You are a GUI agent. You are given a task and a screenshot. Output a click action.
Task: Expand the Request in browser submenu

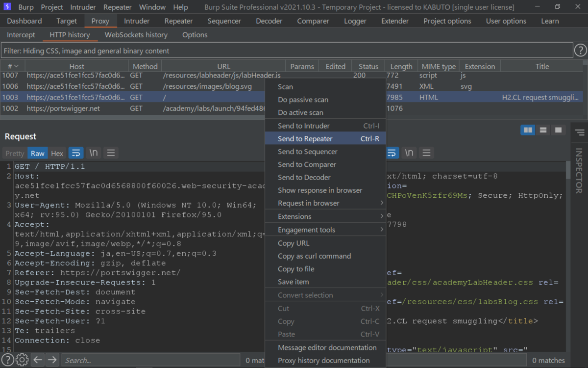[325, 203]
